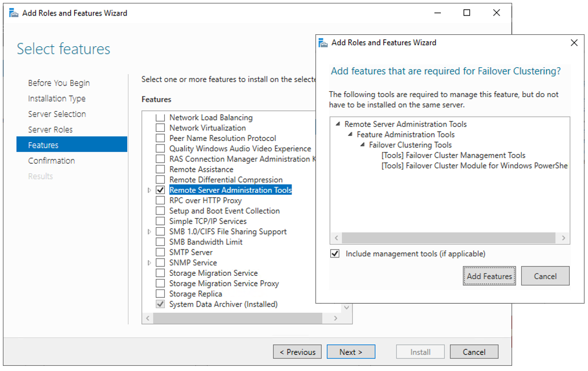
Task: Click the Next button
Action: [351, 352]
